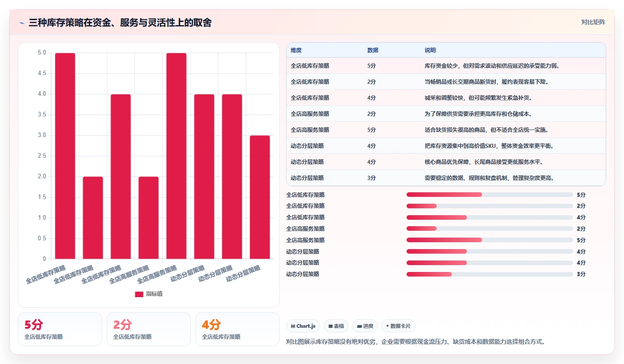Viewport: 624px width, 364px height.
Task: Click the 说明 column header
Action: pos(430,50)
